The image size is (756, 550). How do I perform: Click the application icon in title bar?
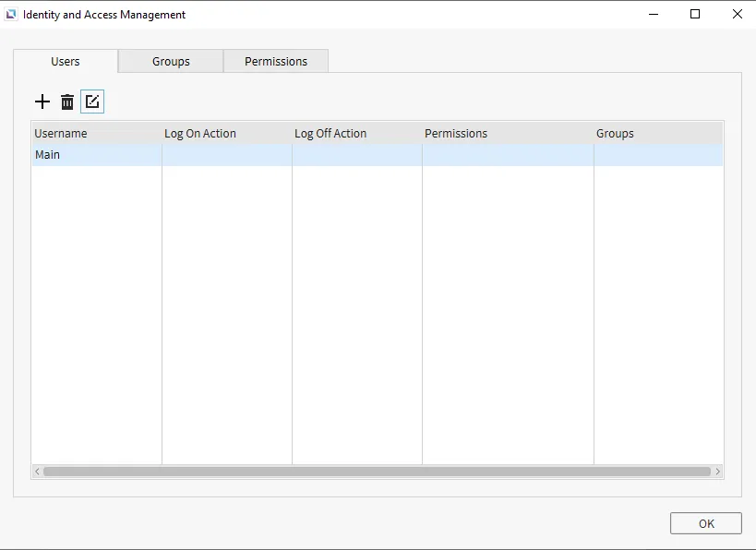[x=11, y=15]
